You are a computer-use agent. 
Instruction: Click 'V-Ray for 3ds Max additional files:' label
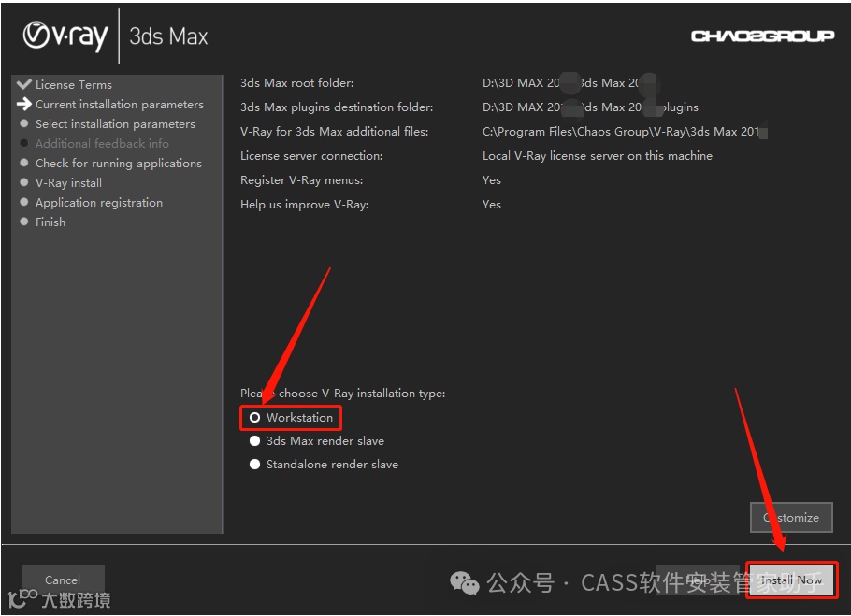(335, 131)
